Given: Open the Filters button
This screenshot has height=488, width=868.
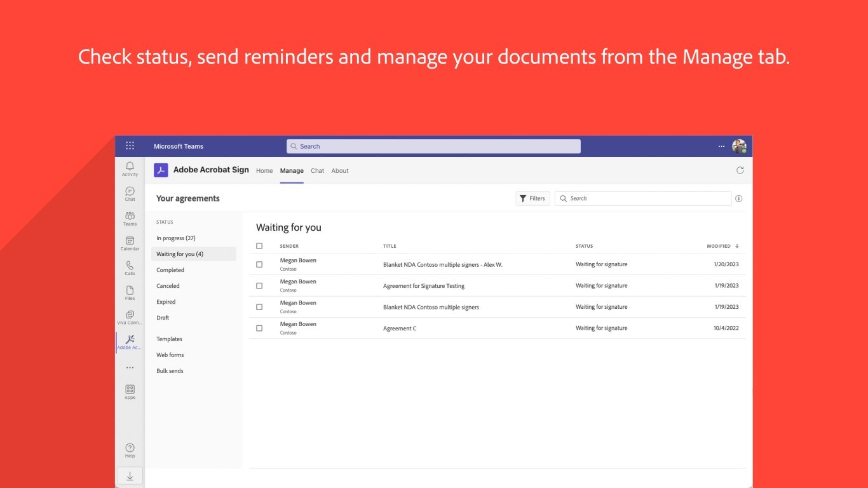Looking at the screenshot, I should pos(532,198).
